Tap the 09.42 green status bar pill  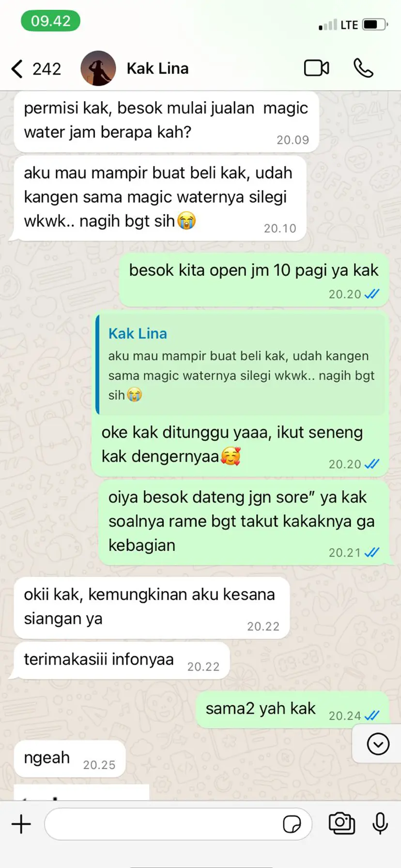click(50, 21)
